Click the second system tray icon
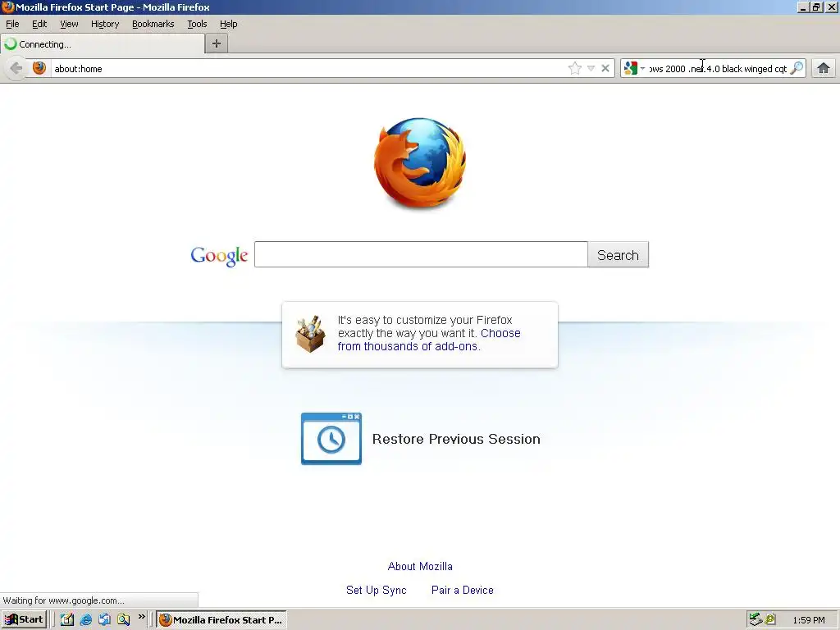Image resolution: width=840 pixels, height=630 pixels. (770, 619)
